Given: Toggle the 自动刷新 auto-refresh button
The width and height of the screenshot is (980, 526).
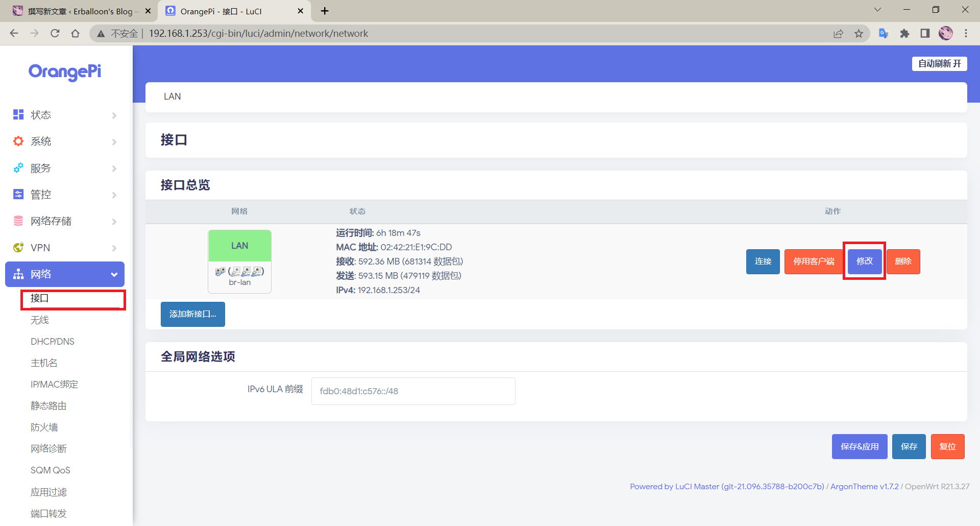Looking at the screenshot, I should point(939,63).
